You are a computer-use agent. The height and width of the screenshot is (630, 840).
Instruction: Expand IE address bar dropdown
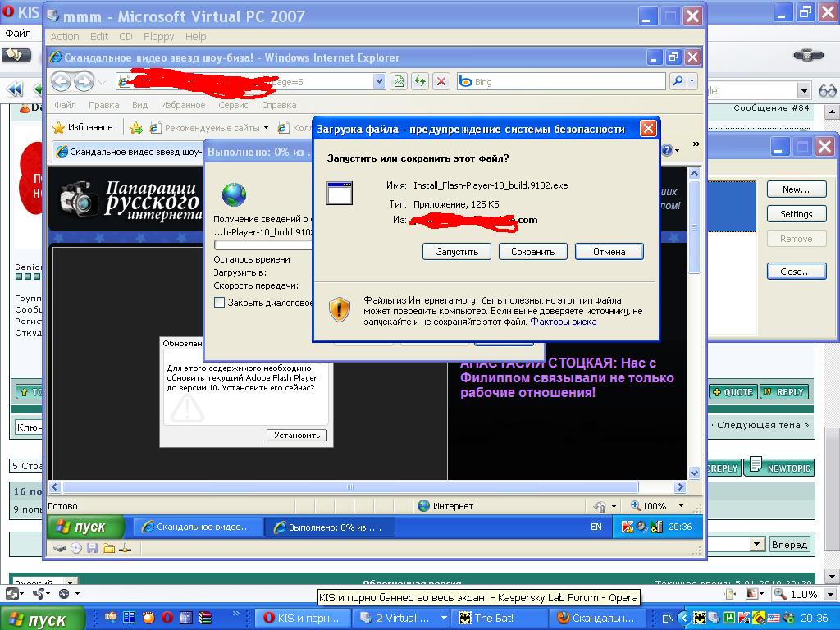click(379, 81)
